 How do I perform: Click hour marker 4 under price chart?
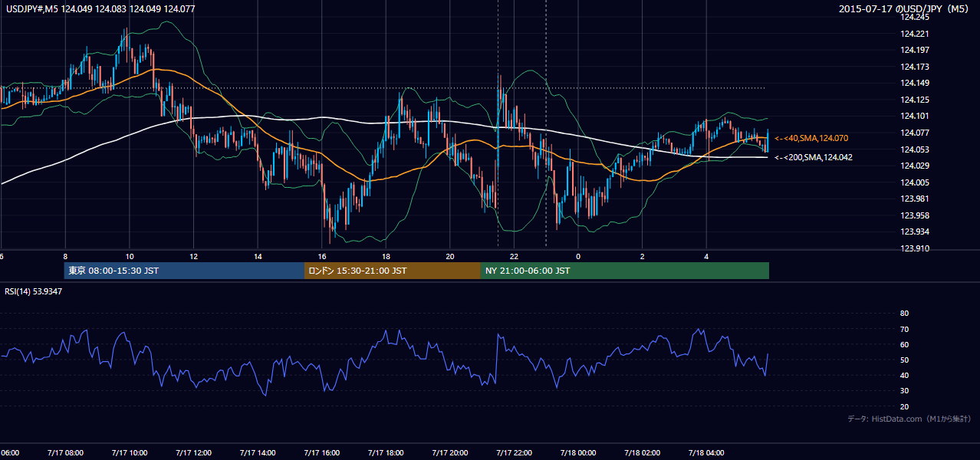coord(707,256)
